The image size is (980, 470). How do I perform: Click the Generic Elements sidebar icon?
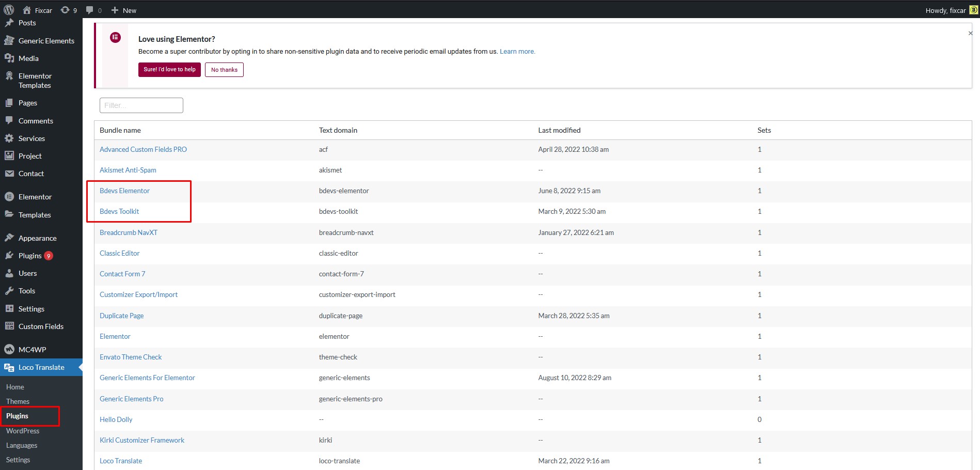point(9,40)
